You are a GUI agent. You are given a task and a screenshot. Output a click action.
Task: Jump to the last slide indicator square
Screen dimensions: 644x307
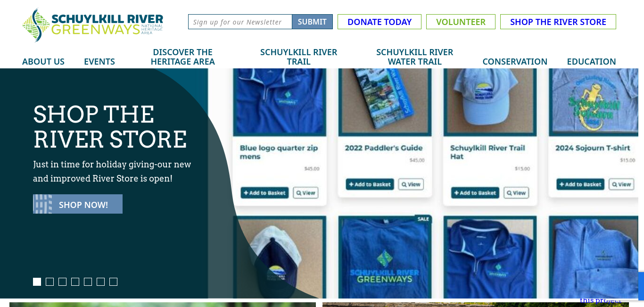tap(113, 282)
